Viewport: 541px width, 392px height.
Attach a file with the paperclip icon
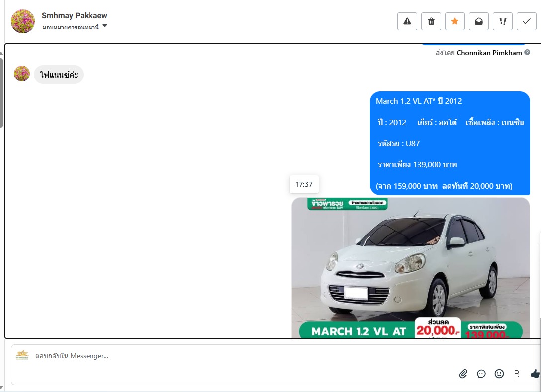pyautogui.click(x=463, y=374)
